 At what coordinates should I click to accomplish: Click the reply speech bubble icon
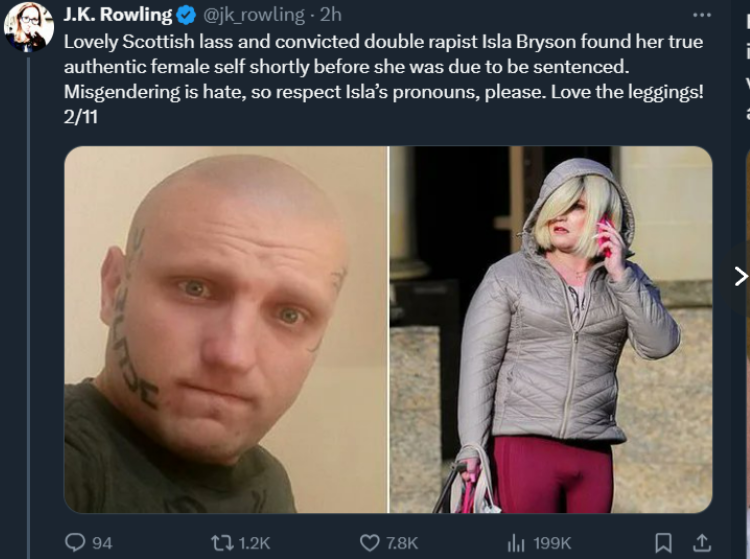coord(75,542)
